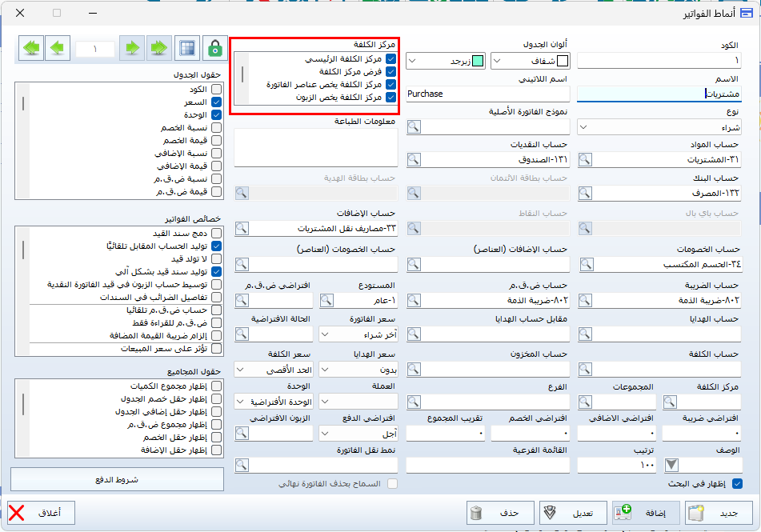
Task: Click the magnifier beside حساب البنك field
Action: pos(586,193)
